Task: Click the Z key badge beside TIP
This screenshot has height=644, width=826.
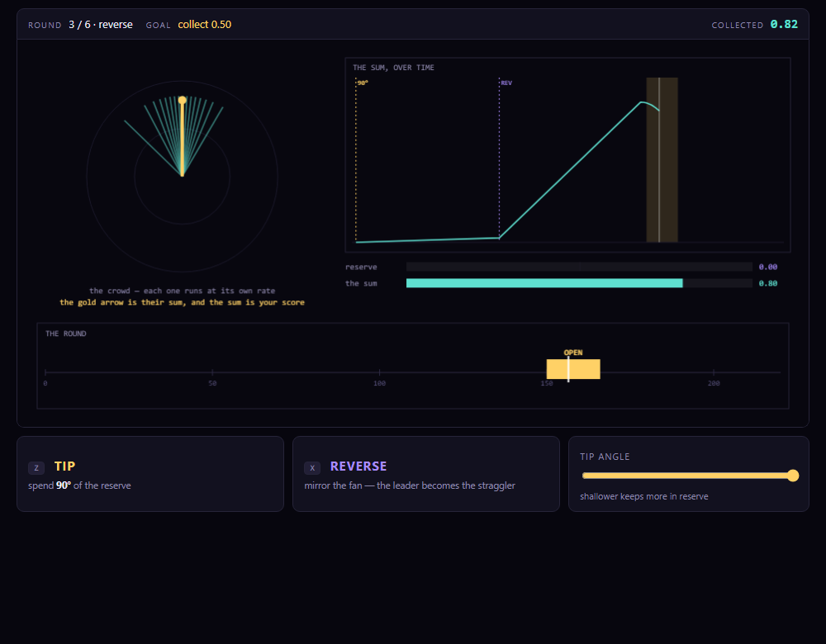Action: pyautogui.click(x=36, y=467)
